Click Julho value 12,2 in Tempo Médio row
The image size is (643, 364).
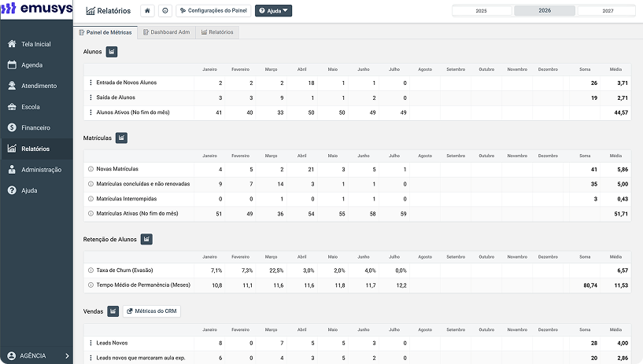coord(401,285)
